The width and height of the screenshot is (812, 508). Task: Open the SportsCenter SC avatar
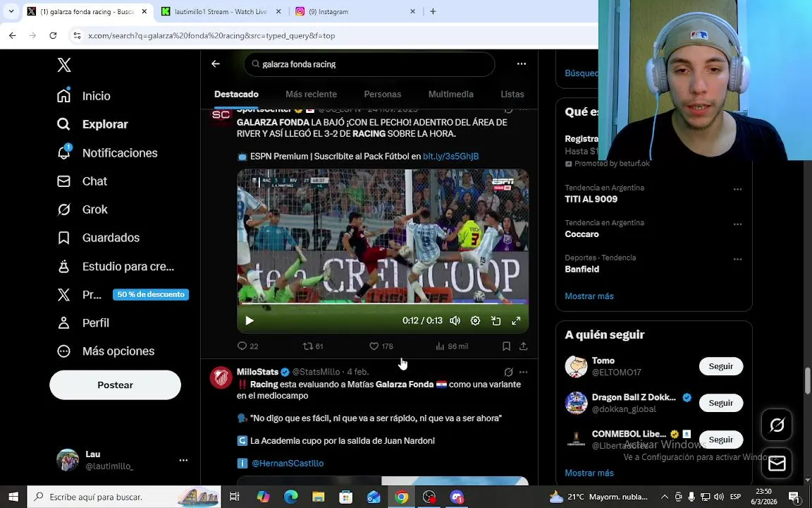221,115
